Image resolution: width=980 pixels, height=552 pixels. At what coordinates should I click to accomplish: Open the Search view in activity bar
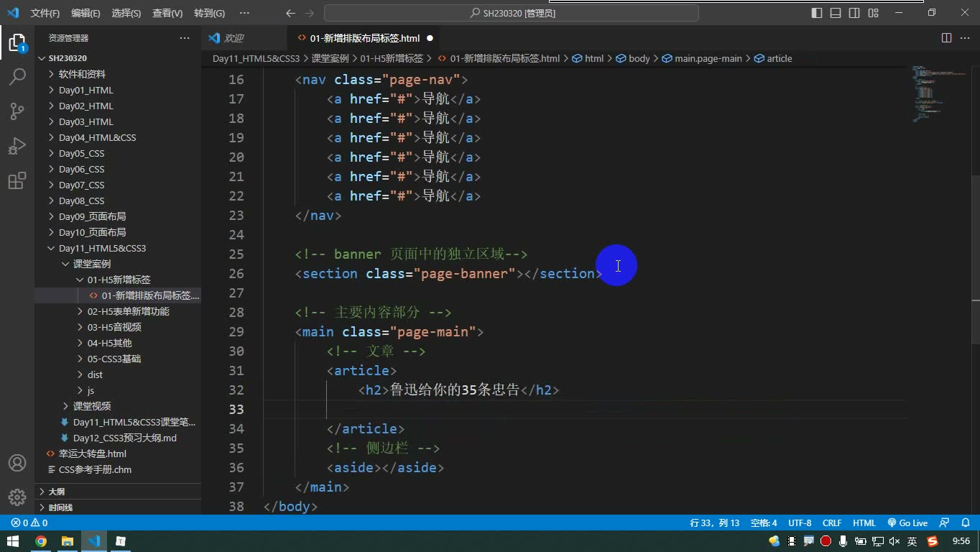click(17, 76)
